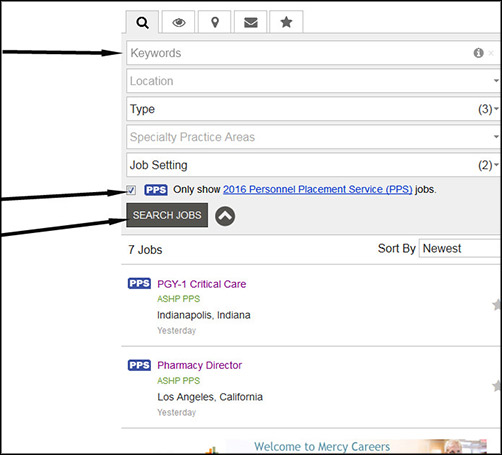
Task: Expand the Location dropdown
Action: point(313,81)
